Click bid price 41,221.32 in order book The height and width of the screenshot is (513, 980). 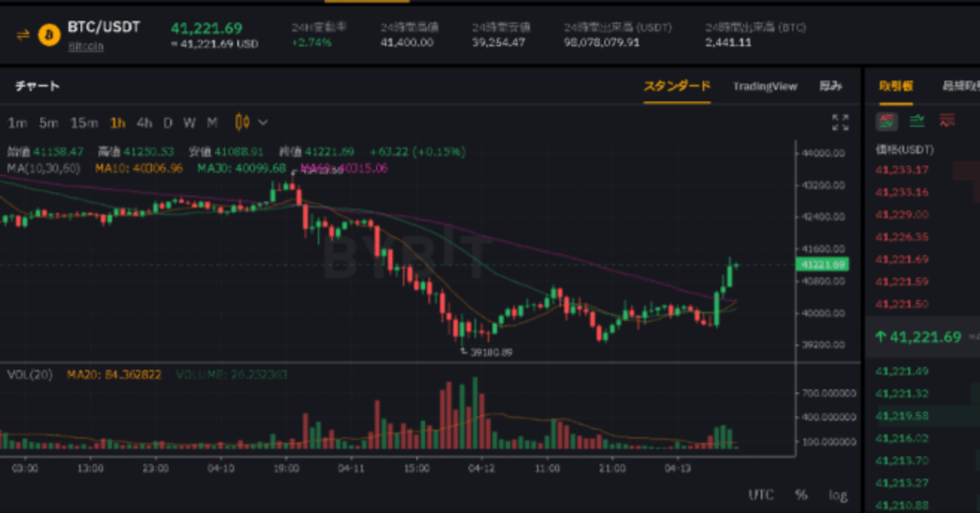click(x=902, y=394)
